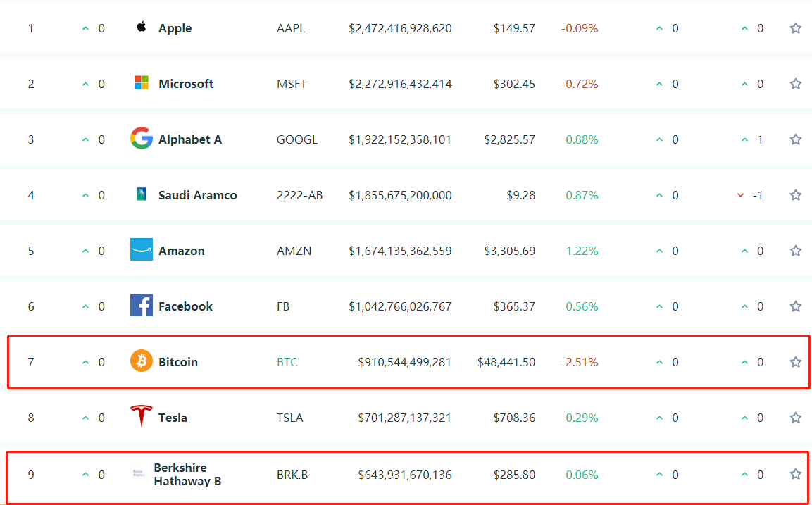Click the red down arrow for Saudi Aramco
The width and height of the screenshot is (812, 505).
tap(740, 195)
